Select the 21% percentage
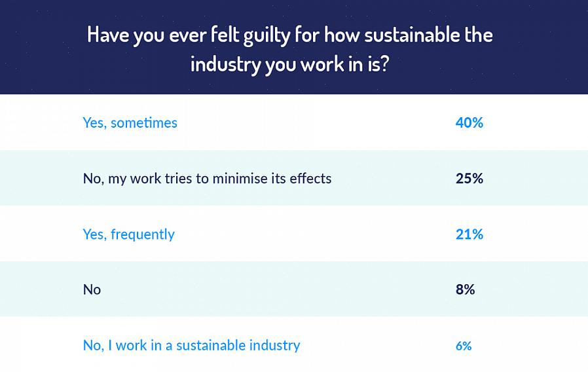 (x=469, y=234)
